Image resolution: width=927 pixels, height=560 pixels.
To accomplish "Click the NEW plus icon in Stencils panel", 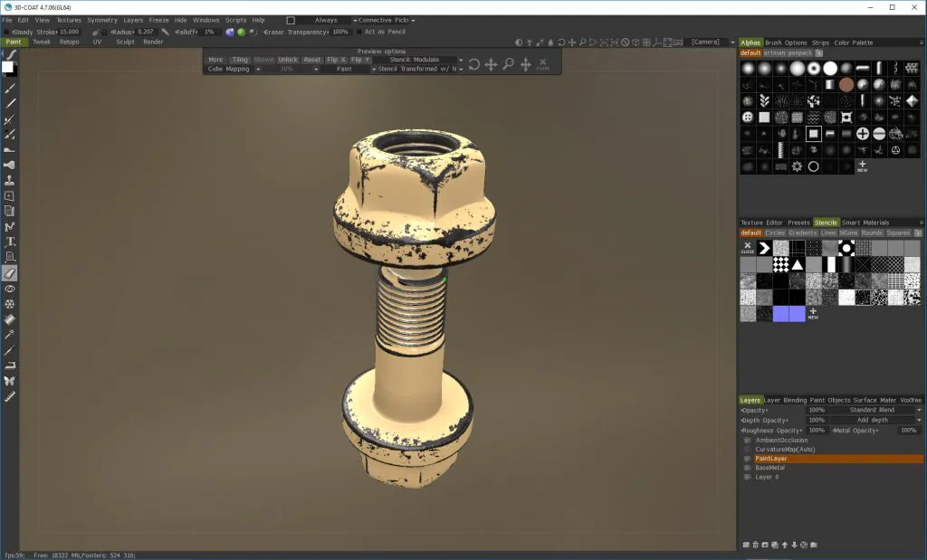I will click(814, 313).
